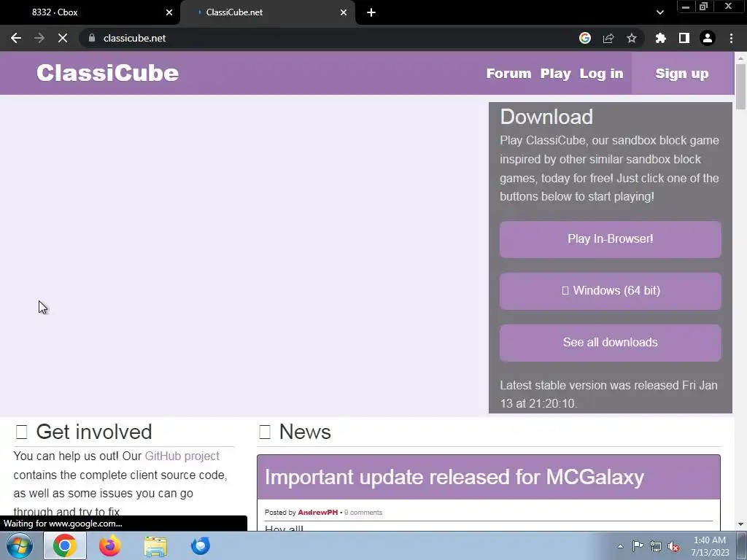Screen dimensions: 747x560
Task: Click the muted volume tray icon
Action: click(673, 547)
